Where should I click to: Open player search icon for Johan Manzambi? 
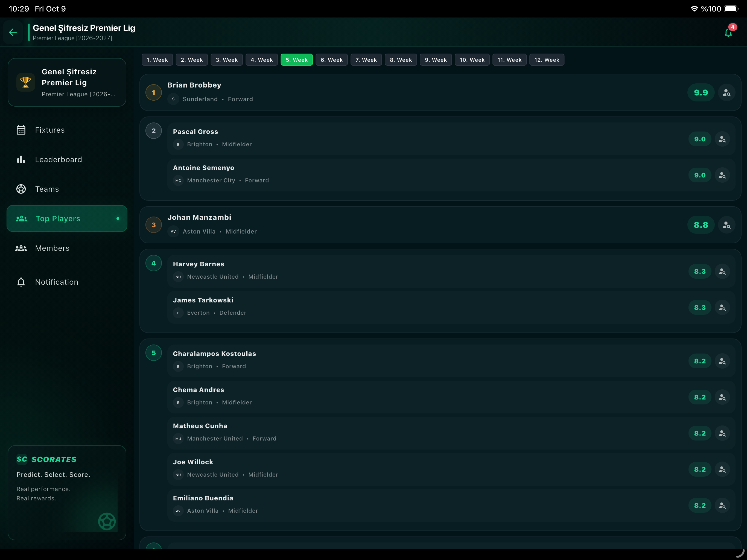[726, 225]
